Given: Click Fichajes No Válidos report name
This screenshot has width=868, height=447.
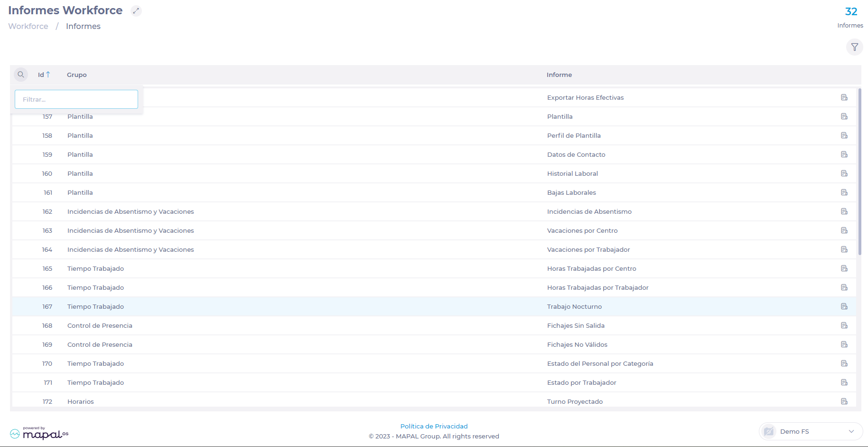Looking at the screenshot, I should pyautogui.click(x=577, y=344).
